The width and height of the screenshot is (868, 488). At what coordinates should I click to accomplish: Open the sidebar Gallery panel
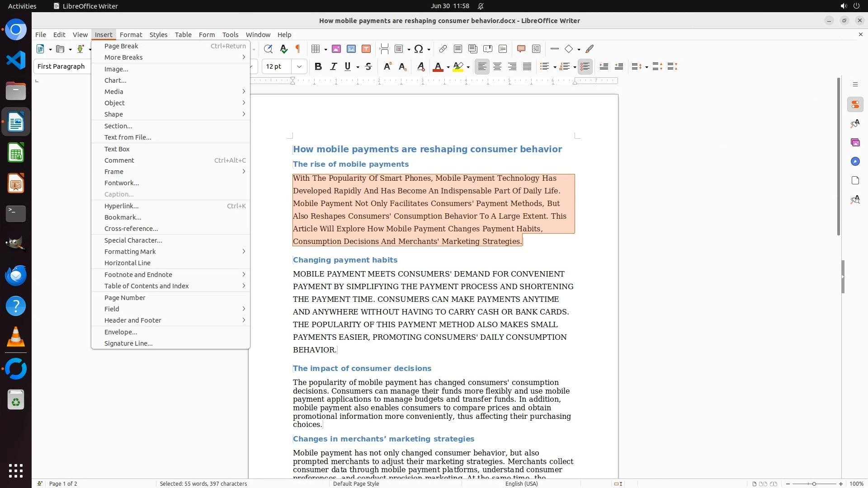coord(855,143)
